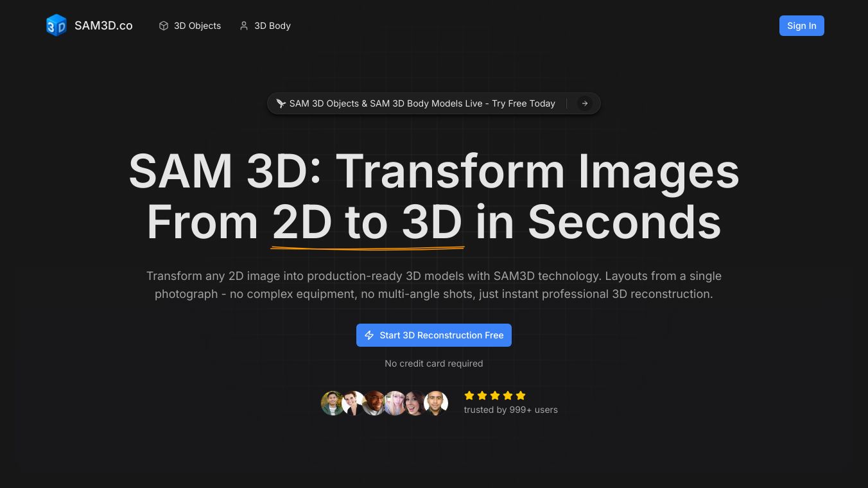Viewport: 868px width, 488px height.
Task: Select the last user avatar in the row
Action: 436,403
